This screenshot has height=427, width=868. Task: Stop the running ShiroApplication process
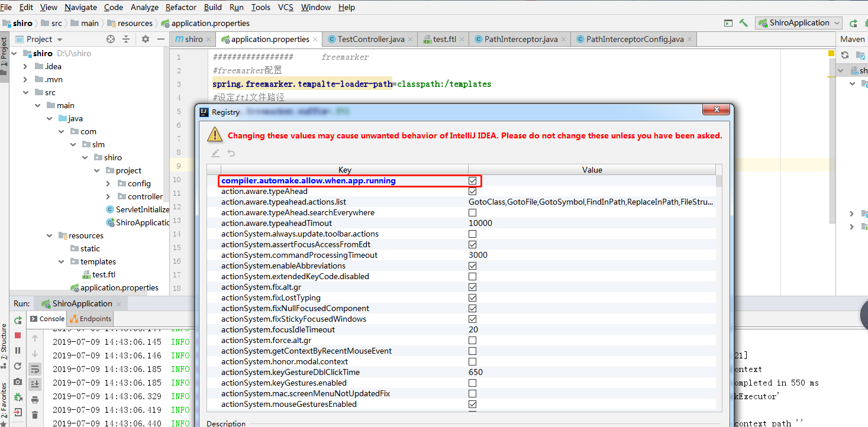(x=18, y=335)
